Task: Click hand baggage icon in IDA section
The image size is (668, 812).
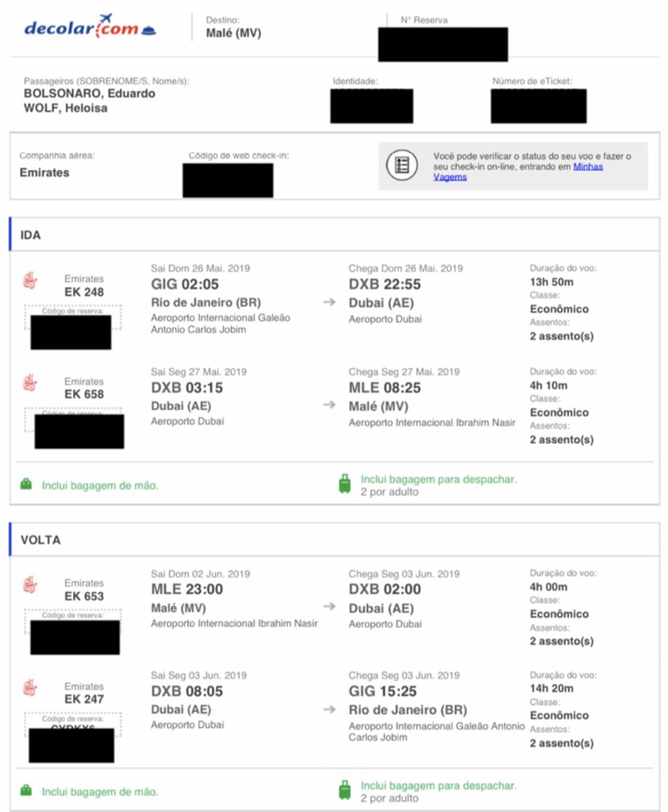Action: pos(26,485)
